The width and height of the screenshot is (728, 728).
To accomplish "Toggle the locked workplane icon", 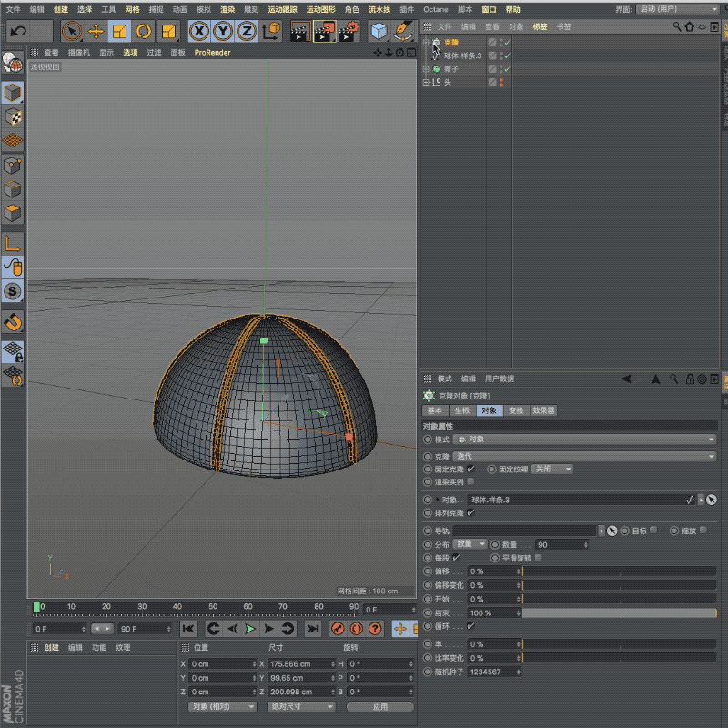I will tap(13, 351).
